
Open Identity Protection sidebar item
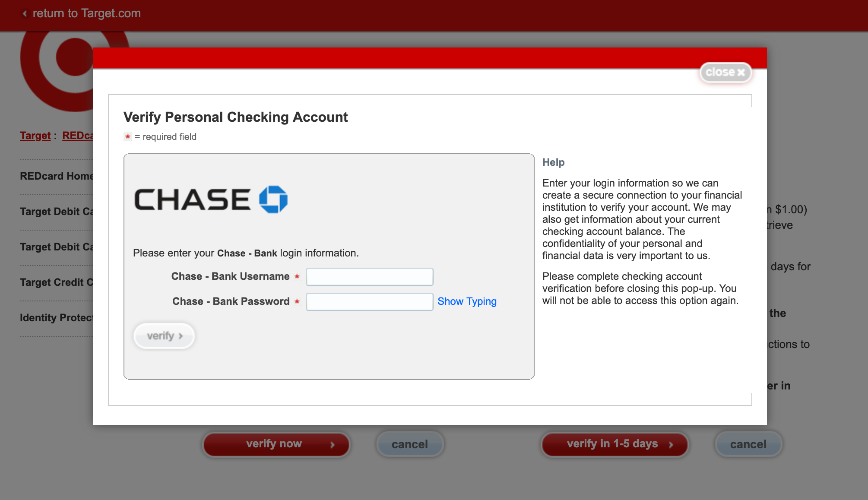pyautogui.click(x=56, y=318)
